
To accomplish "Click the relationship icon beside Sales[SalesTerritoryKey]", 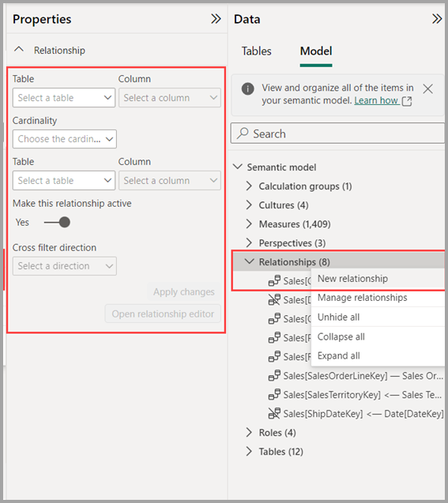I will tap(274, 395).
